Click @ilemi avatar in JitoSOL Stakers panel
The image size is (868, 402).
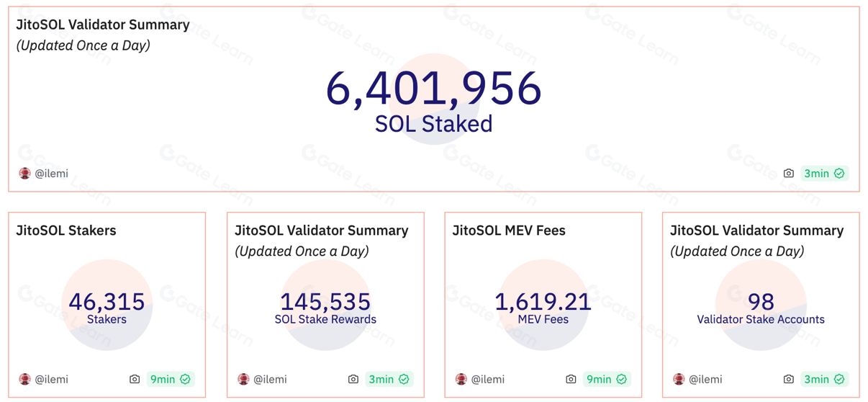click(x=25, y=379)
